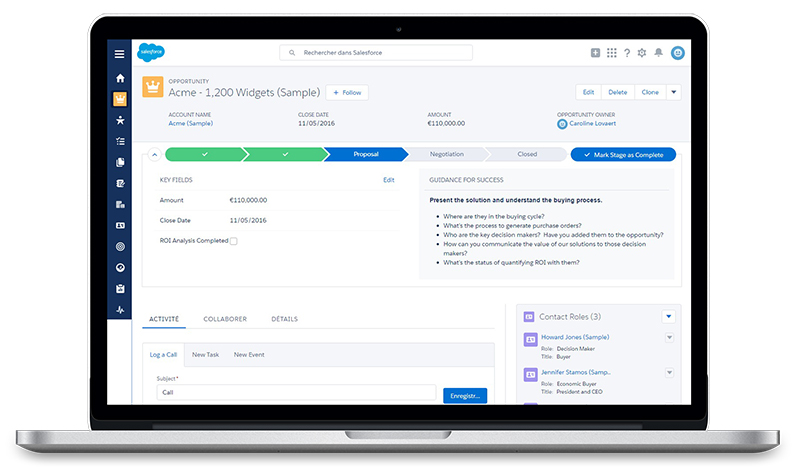Select the New Task tab
The width and height of the screenshot is (800, 472).
(x=206, y=355)
